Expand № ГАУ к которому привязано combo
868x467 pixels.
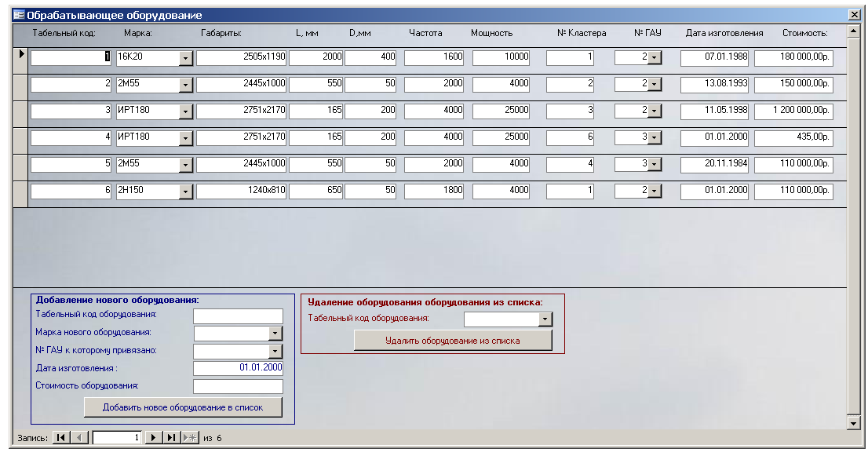[x=275, y=351]
